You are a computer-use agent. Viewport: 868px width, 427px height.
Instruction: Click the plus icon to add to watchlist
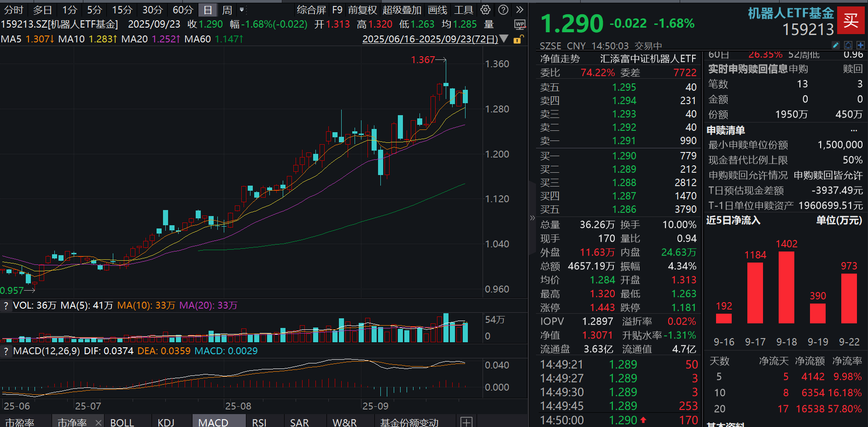(x=860, y=45)
